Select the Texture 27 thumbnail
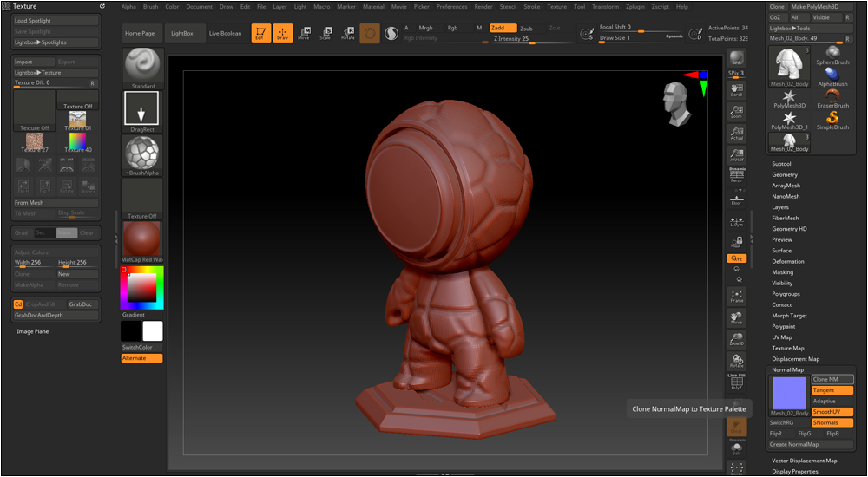This screenshot has height=477, width=868. pos(35,140)
